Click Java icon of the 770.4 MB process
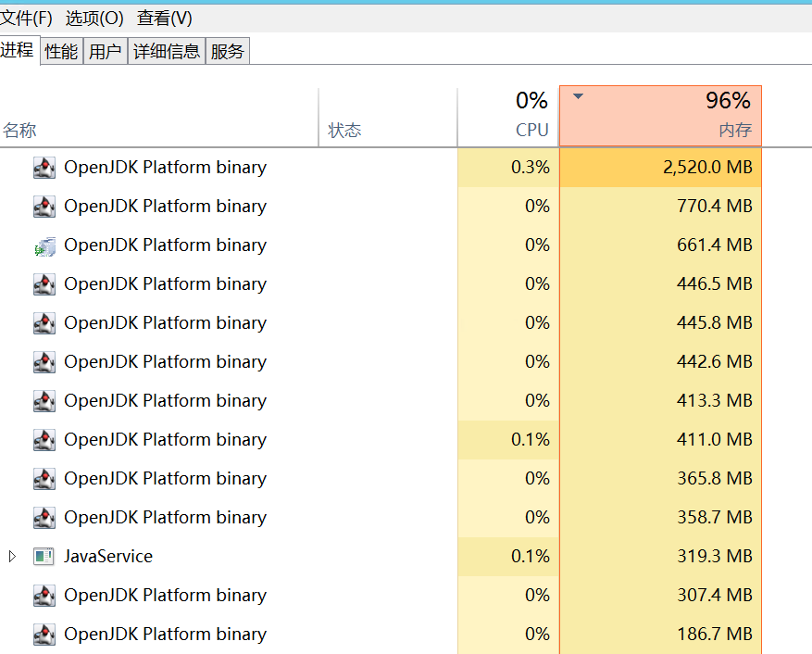 [x=44, y=207]
